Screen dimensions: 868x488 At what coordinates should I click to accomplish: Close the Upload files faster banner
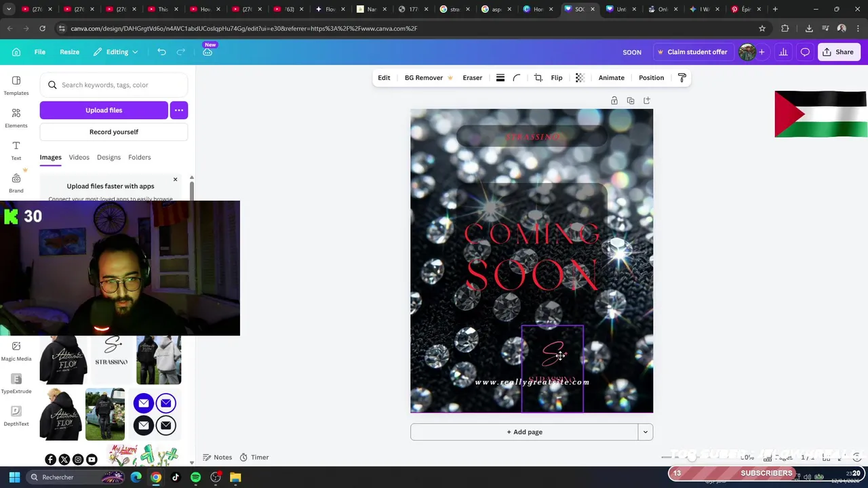175,180
